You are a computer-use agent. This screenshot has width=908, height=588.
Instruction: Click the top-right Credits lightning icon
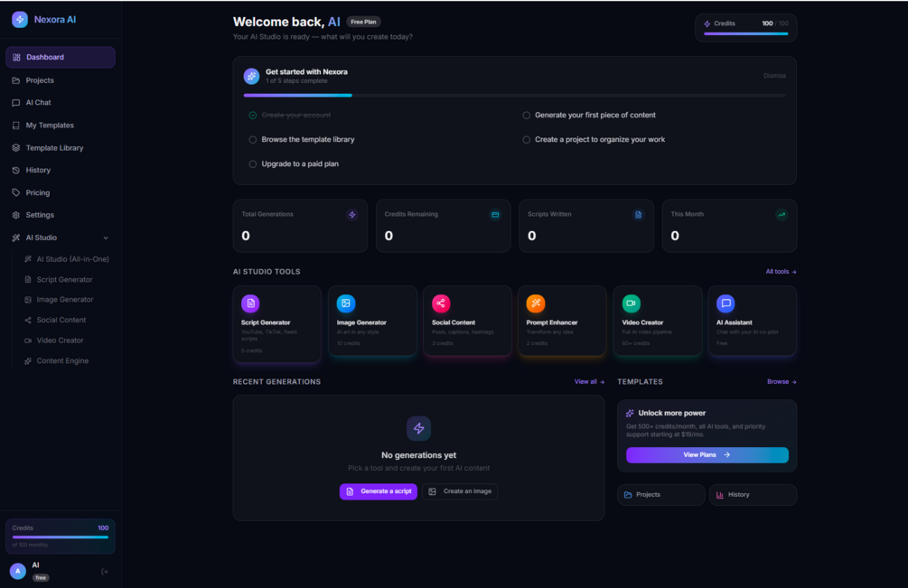pos(707,23)
